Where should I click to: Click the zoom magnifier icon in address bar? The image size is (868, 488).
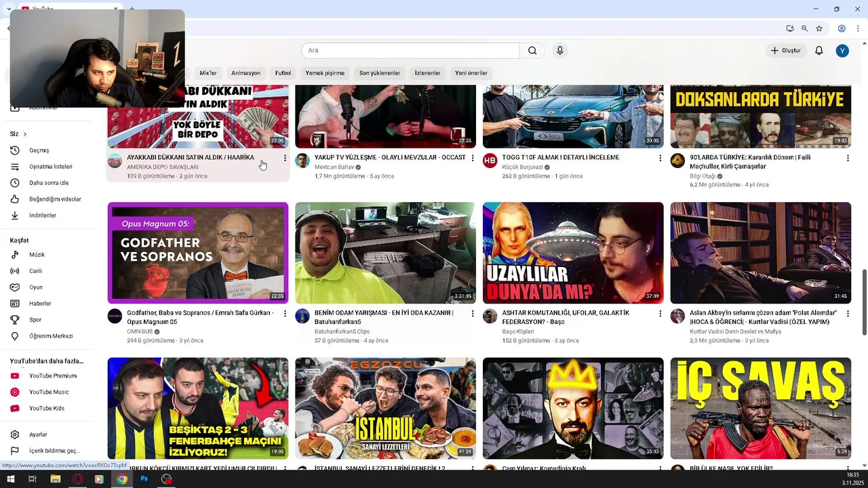tap(804, 28)
